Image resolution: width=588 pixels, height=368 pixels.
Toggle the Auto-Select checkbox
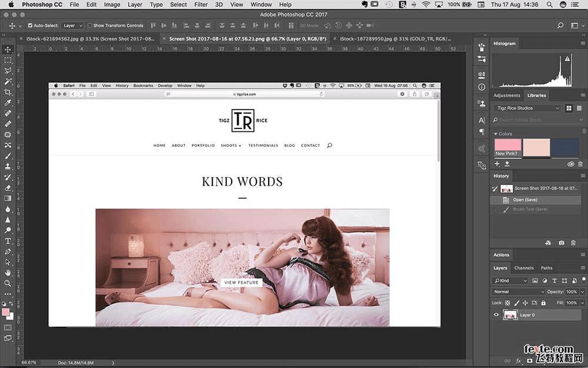click(30, 25)
